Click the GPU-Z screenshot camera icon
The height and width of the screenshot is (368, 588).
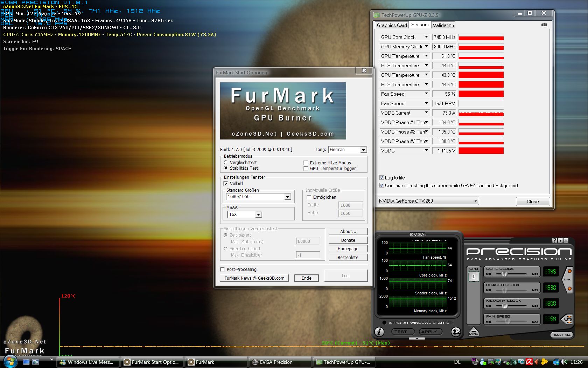click(544, 25)
